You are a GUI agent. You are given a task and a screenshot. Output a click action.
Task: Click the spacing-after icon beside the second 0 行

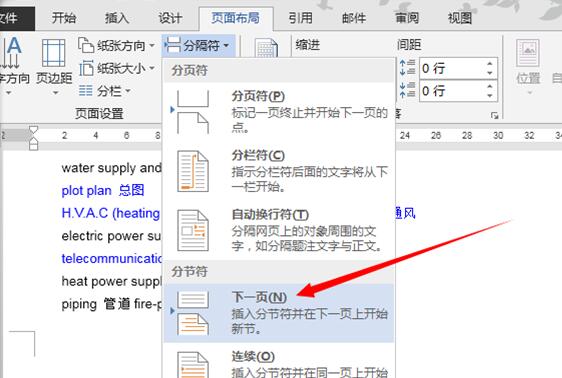(408, 90)
